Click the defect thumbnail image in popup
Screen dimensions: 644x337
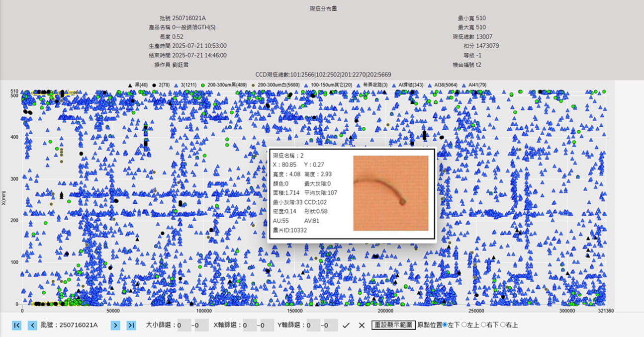tap(390, 193)
